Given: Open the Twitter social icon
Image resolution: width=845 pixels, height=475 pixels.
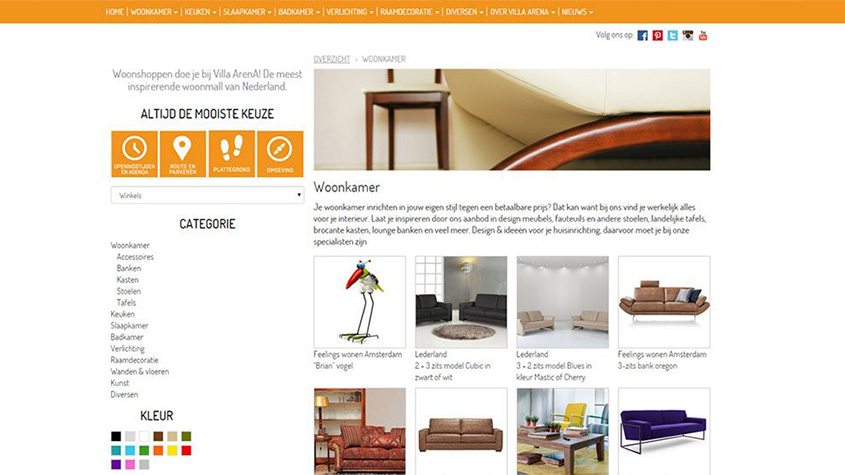Looking at the screenshot, I should coord(673,36).
